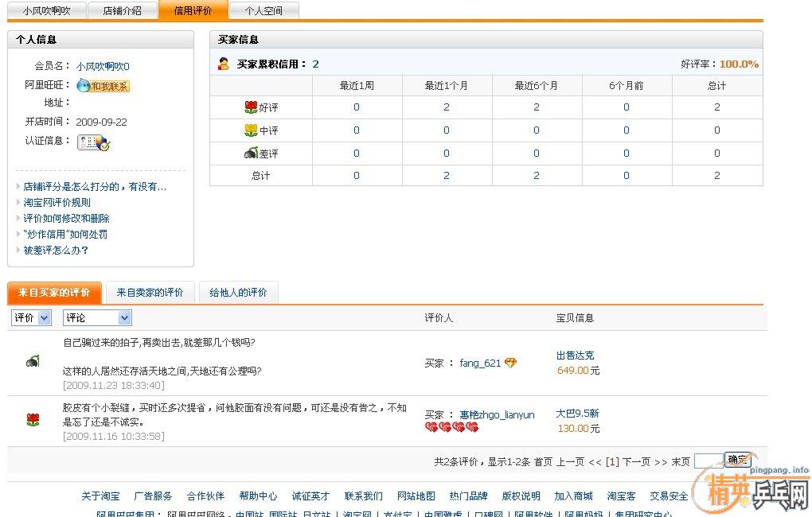This screenshot has height=517, width=812.
Task: Click the seller certification badge icon
Action: (93, 142)
